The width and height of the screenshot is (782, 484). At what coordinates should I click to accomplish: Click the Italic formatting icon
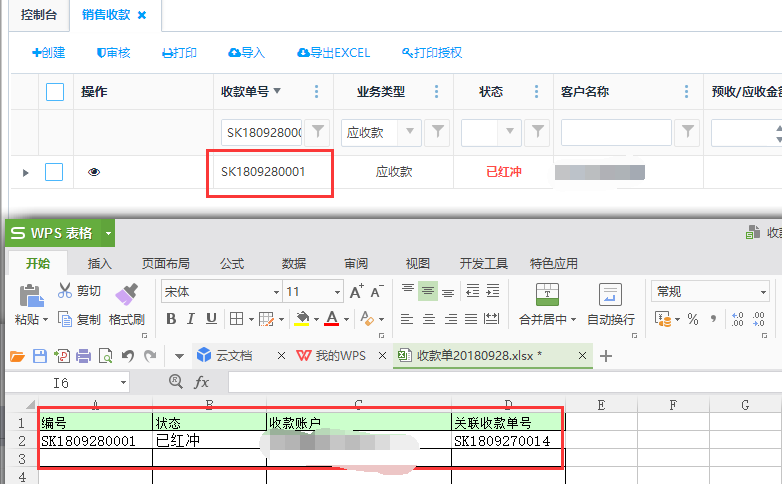click(x=190, y=319)
